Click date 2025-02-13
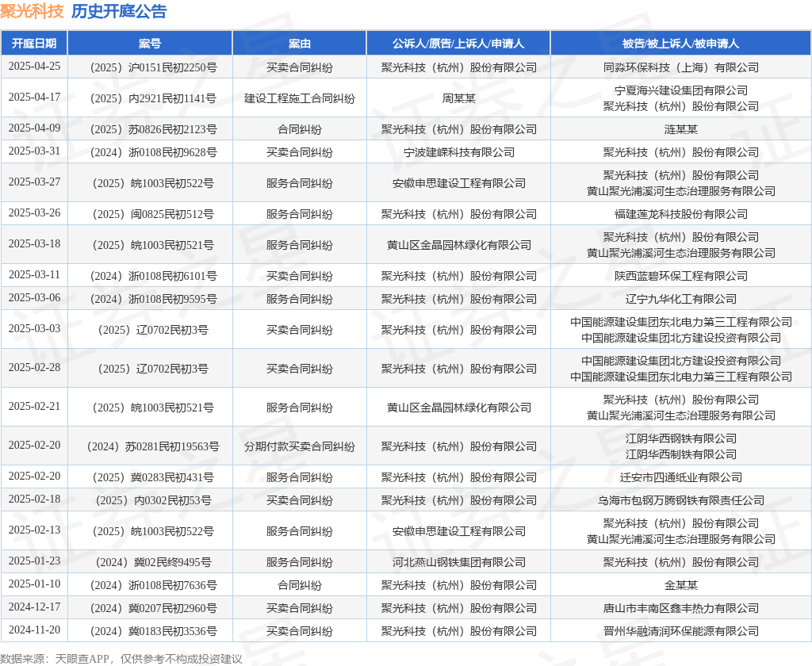812x666 pixels. point(34,530)
